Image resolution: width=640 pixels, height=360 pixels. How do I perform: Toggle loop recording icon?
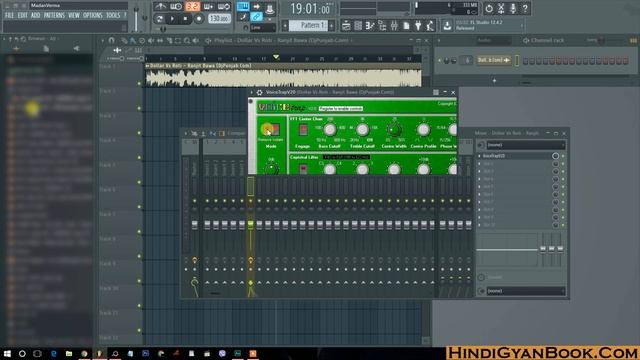tap(224, 7)
